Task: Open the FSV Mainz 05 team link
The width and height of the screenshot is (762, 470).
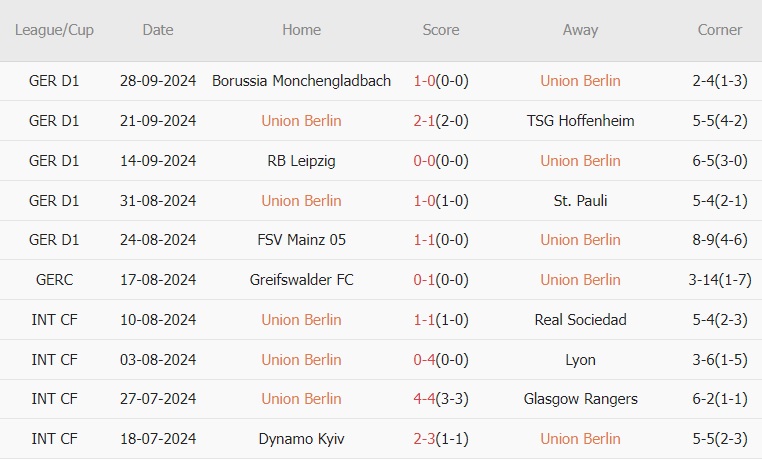Action: [x=301, y=240]
